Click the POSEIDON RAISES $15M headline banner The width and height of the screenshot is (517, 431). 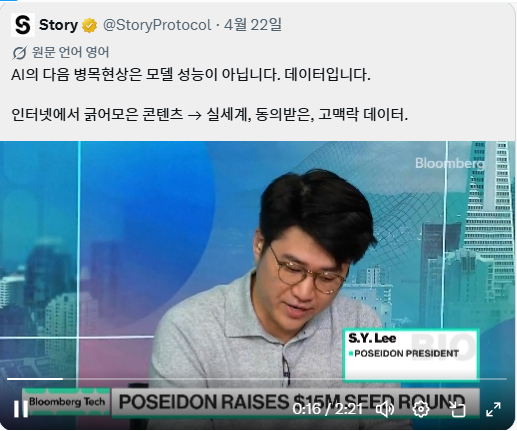click(295, 402)
